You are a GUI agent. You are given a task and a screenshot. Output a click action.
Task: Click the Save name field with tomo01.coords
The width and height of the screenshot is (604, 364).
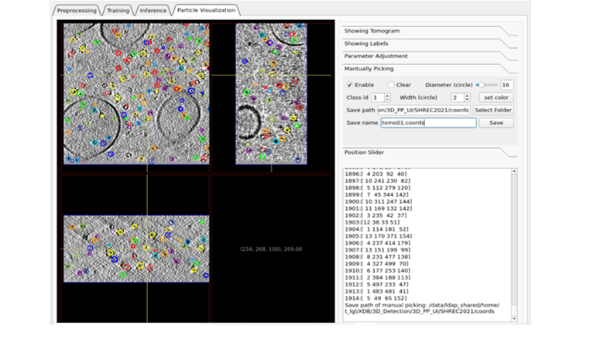pos(427,123)
